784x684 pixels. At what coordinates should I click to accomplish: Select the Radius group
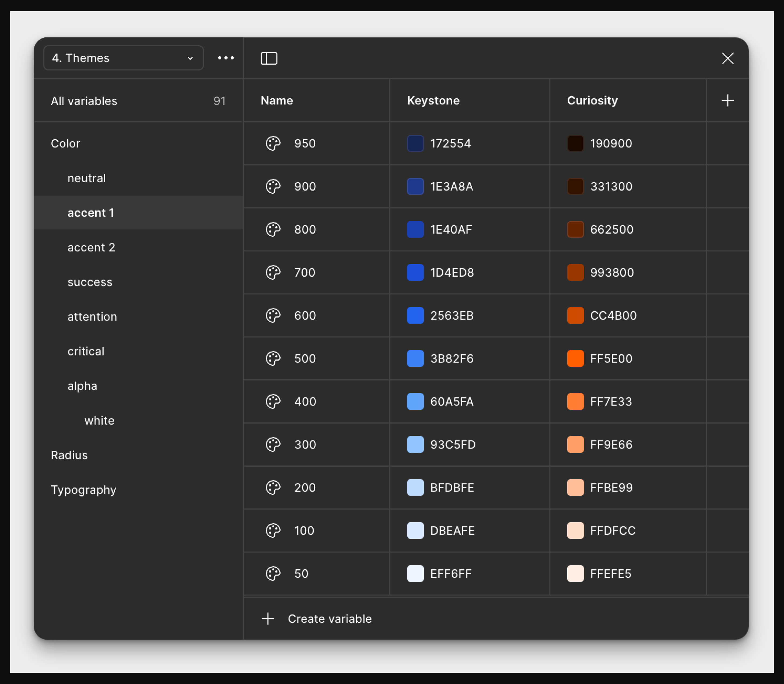click(69, 455)
